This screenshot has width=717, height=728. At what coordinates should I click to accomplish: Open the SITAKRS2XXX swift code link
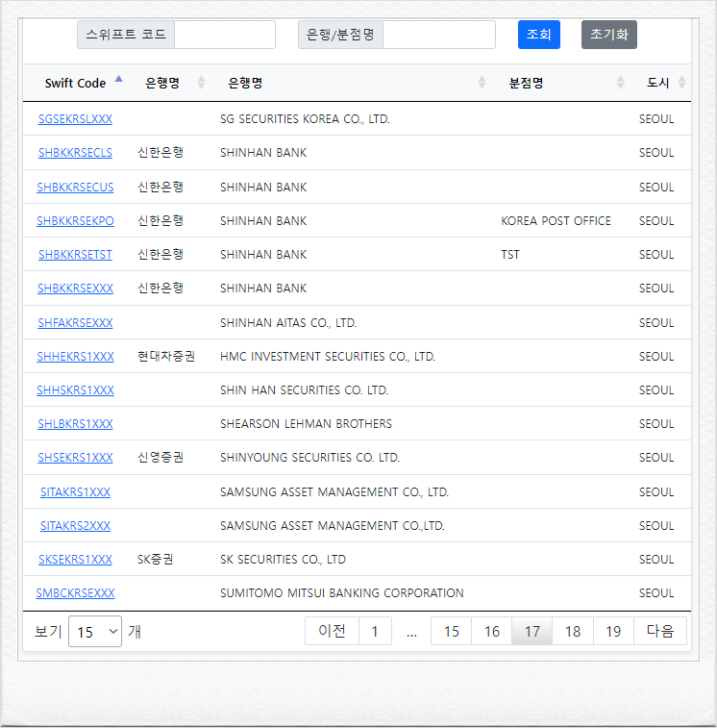[75, 526]
